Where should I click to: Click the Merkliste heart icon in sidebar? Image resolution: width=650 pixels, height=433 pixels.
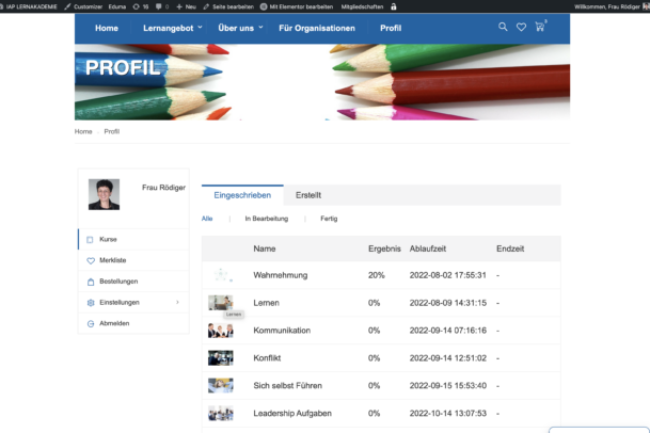click(x=90, y=260)
